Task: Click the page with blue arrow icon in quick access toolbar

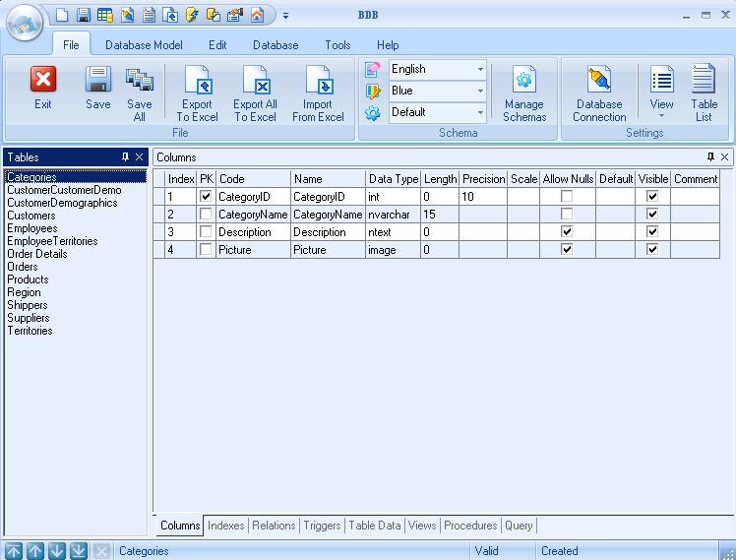Action: (x=170, y=15)
